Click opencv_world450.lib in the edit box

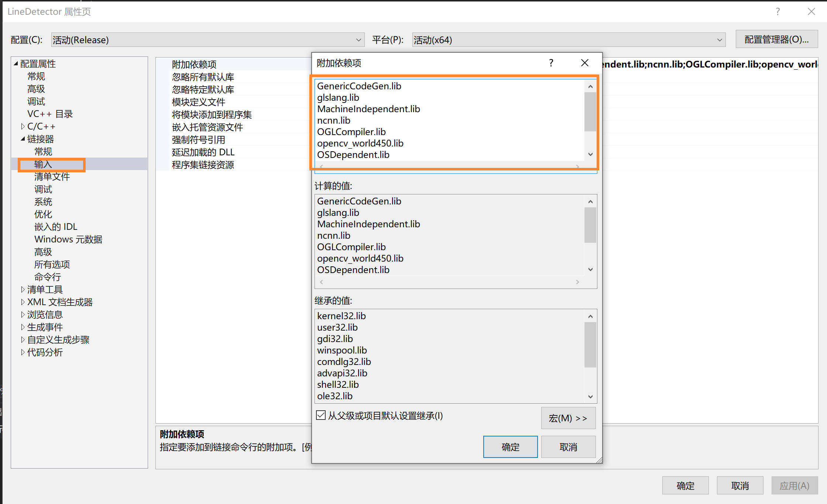360,143
